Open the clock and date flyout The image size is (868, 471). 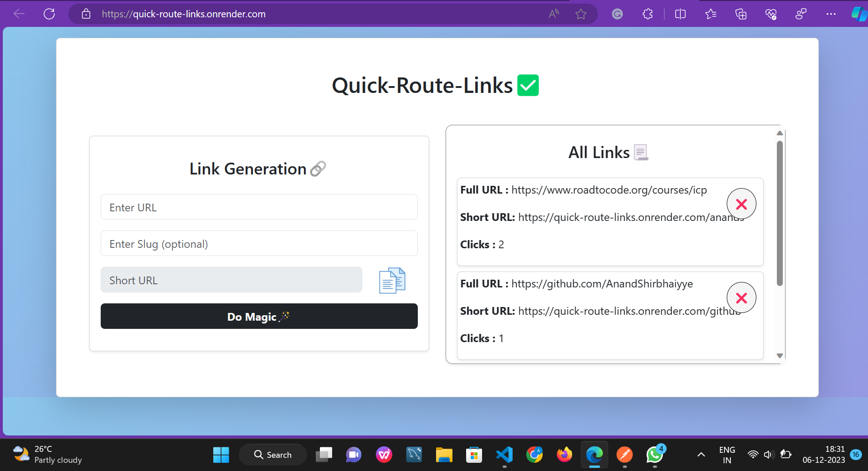[824, 455]
